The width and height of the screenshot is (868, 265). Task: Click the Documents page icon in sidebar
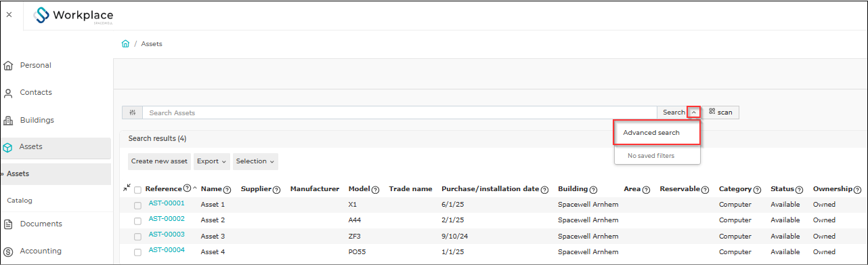(x=8, y=224)
